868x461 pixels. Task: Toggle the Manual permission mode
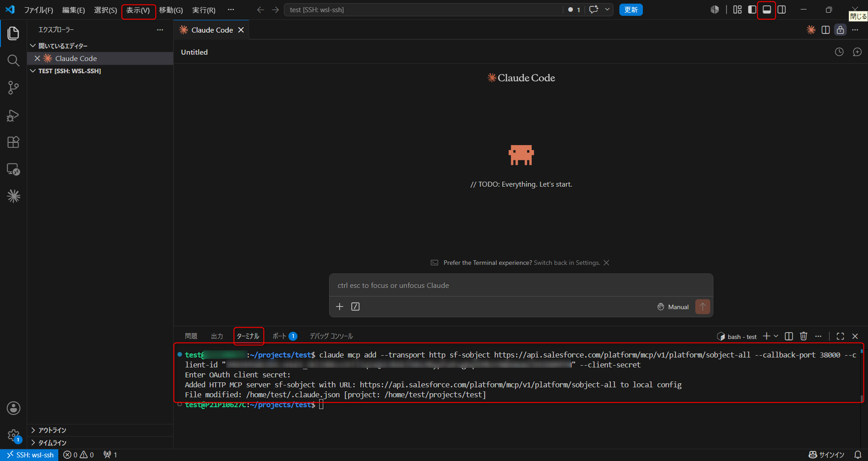[x=673, y=307]
